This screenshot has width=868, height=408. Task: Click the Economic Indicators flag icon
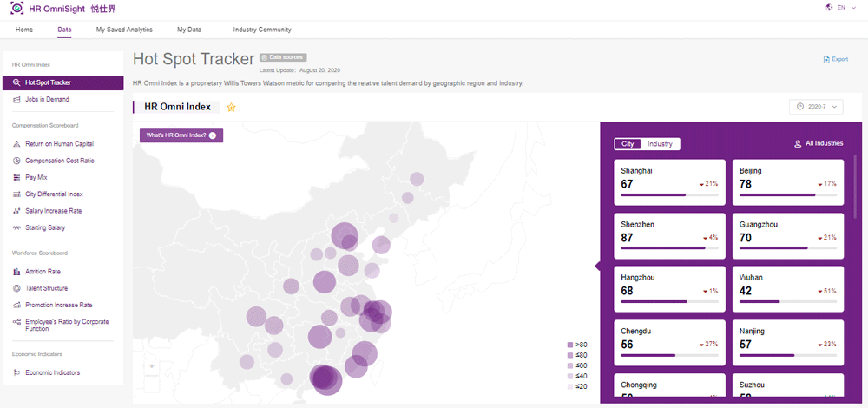pyautogui.click(x=16, y=372)
